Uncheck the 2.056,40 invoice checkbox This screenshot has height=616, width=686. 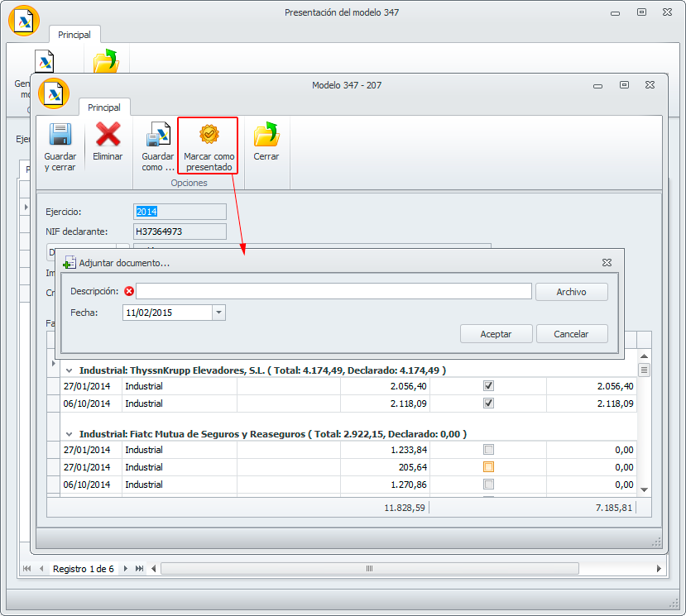(x=488, y=386)
